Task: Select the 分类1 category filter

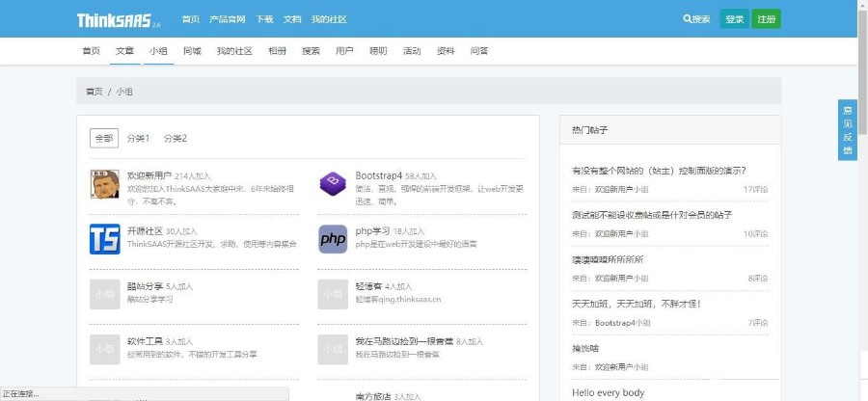Action: (138, 138)
